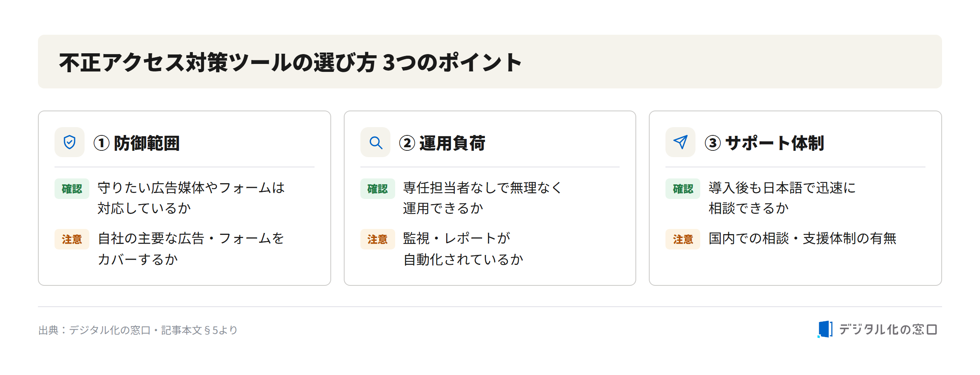The width and height of the screenshot is (980, 375).
Task: Click the text 国内での相談・支援体制の有無
Action: (x=803, y=238)
